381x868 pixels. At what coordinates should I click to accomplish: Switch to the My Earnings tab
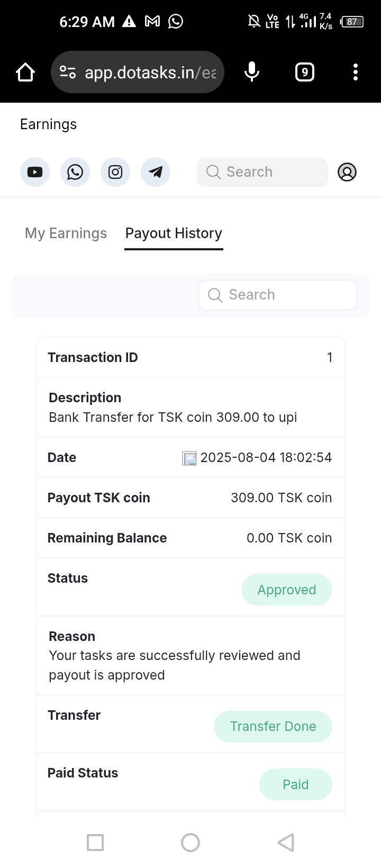pos(66,233)
